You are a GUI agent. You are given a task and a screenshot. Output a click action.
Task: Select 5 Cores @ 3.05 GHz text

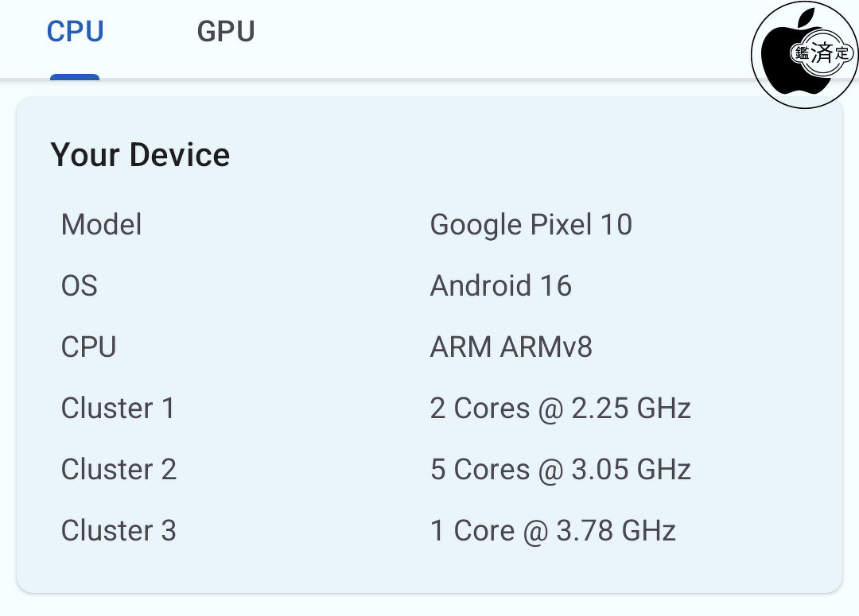[x=560, y=470]
